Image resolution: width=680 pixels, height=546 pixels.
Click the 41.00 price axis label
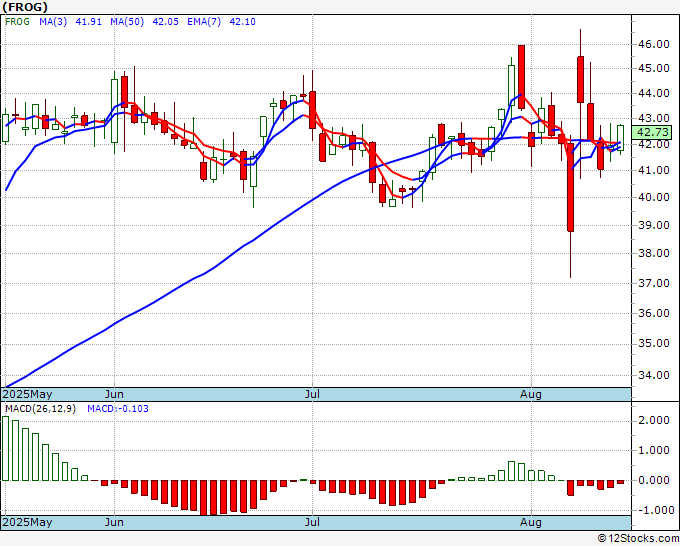pos(653,170)
